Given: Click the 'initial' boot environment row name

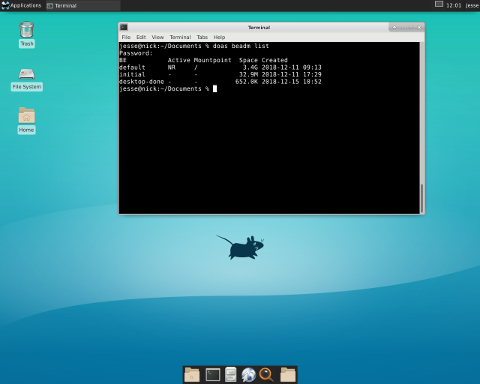Looking at the screenshot, I should coord(132,74).
